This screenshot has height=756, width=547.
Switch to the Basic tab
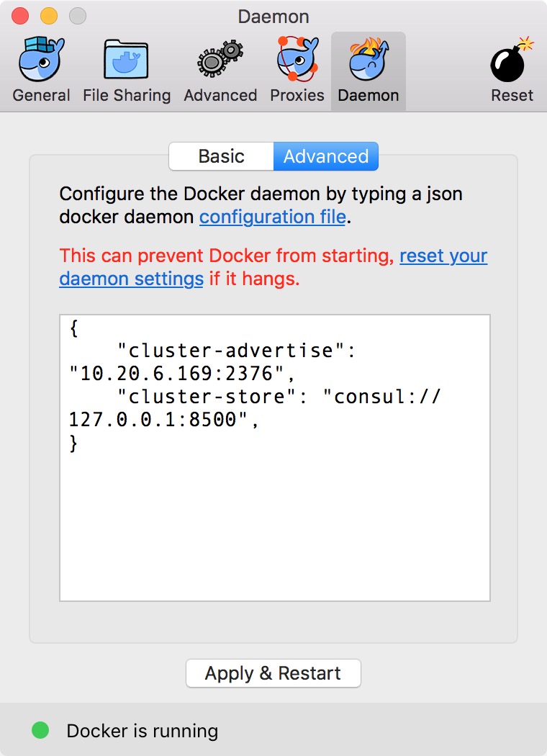click(x=221, y=156)
